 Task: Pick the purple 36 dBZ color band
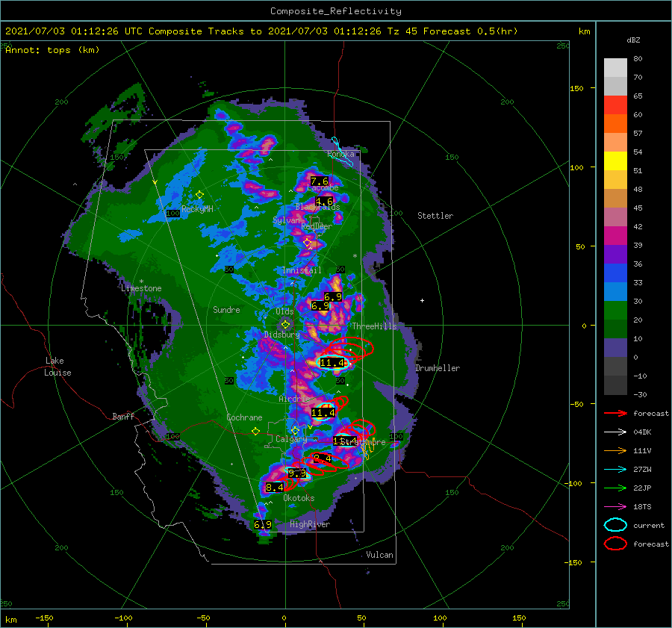pyautogui.click(x=615, y=255)
